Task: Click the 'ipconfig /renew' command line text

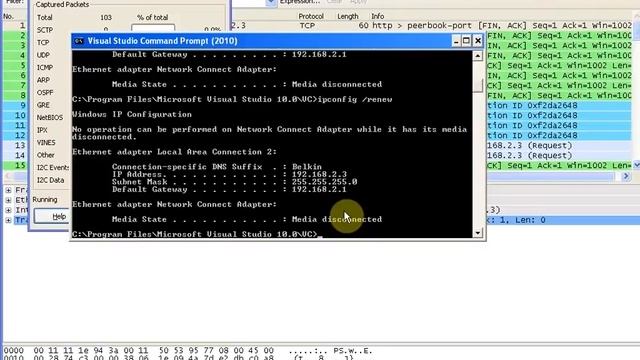Action: [x=355, y=99]
